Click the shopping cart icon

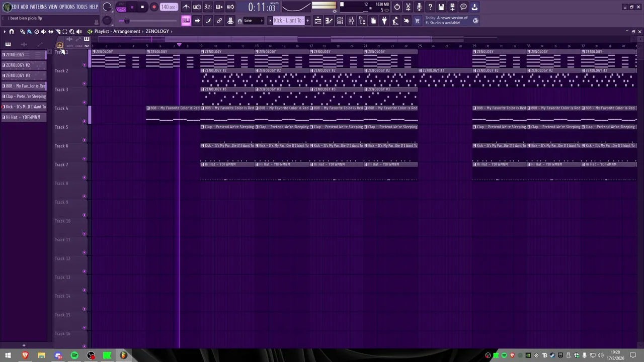point(417,21)
